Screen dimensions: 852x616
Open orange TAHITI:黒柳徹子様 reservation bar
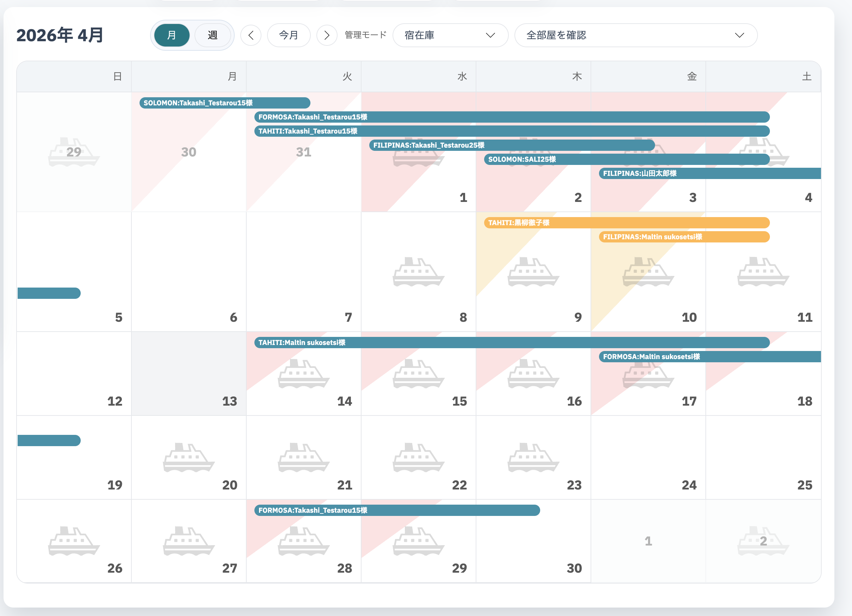pyautogui.click(x=626, y=223)
